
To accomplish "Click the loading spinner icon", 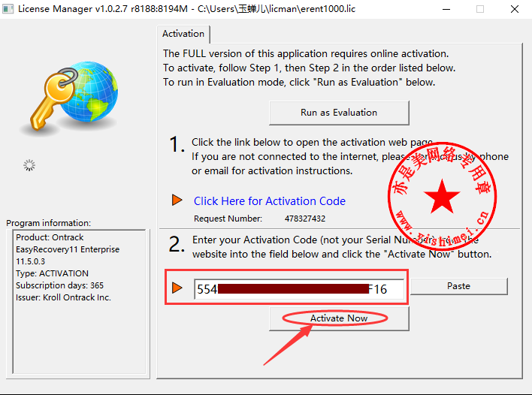I will tap(29, 165).
